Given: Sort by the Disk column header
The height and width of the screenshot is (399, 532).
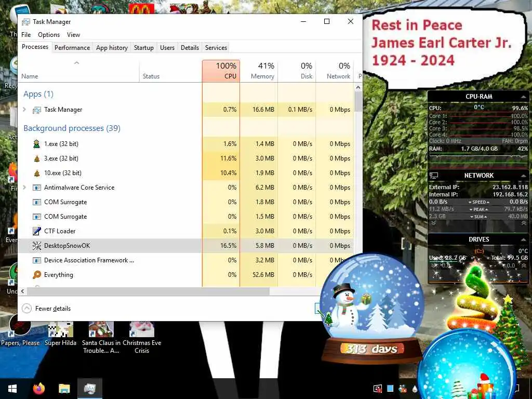Looking at the screenshot, I should [x=297, y=71].
